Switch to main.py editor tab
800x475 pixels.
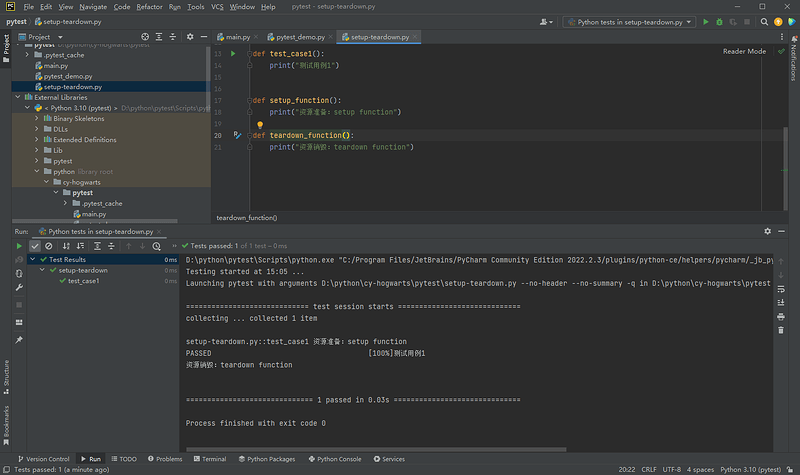tap(237, 37)
